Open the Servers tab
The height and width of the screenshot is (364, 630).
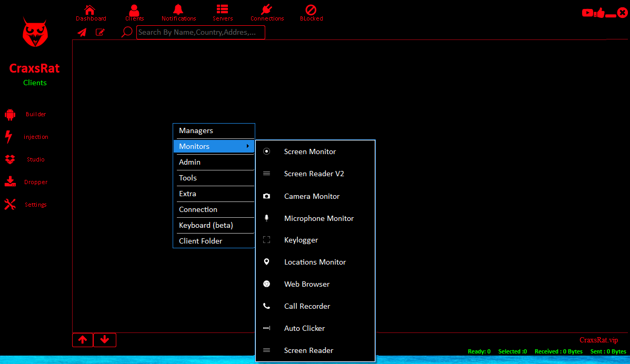coord(223,13)
